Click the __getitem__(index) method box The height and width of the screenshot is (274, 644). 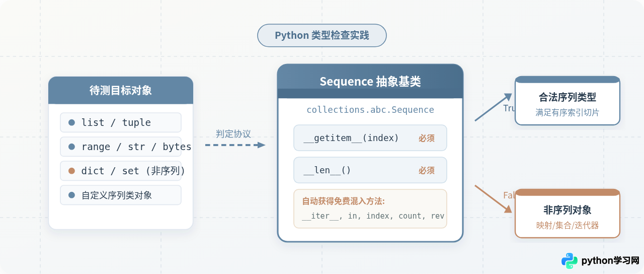(x=370, y=138)
